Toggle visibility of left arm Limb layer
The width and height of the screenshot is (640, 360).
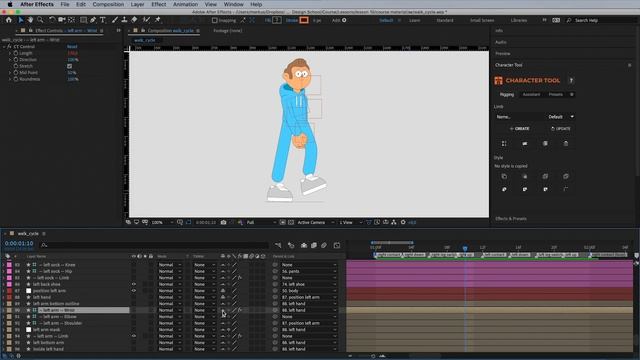133,336
